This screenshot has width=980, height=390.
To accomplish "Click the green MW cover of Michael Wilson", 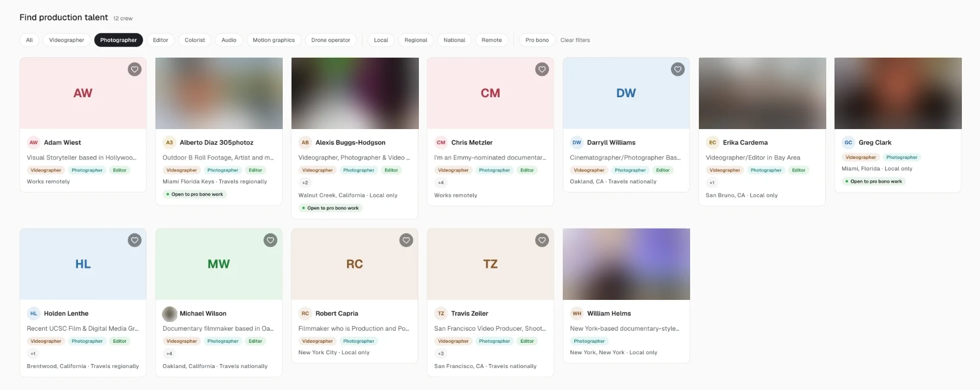I will (x=219, y=264).
